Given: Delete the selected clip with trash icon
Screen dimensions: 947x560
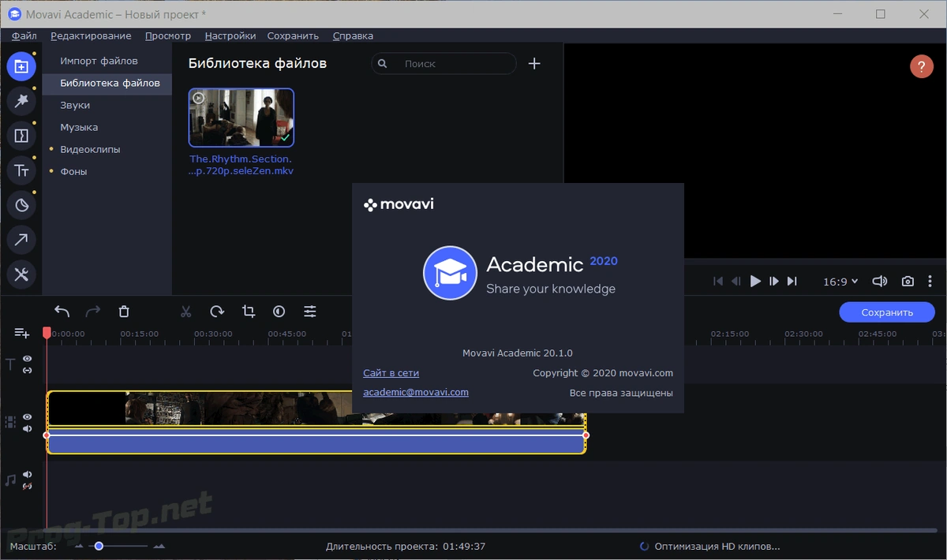Looking at the screenshot, I should 124,312.
